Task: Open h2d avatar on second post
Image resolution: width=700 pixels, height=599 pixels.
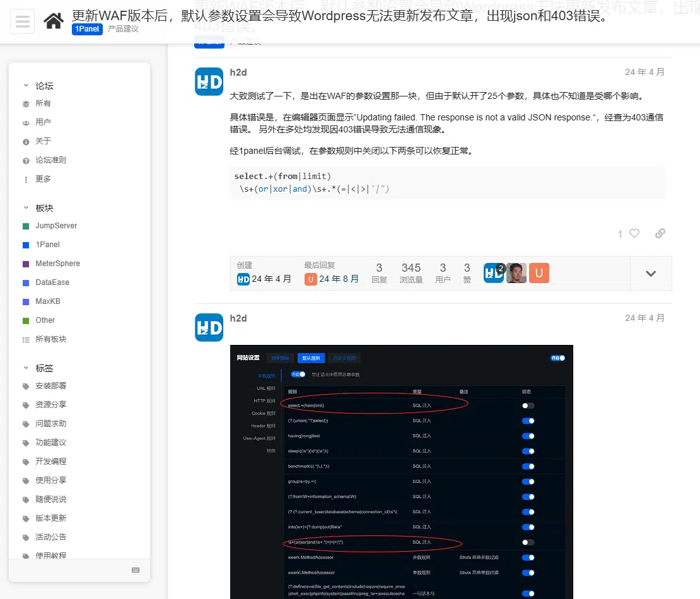Action: coord(209,328)
